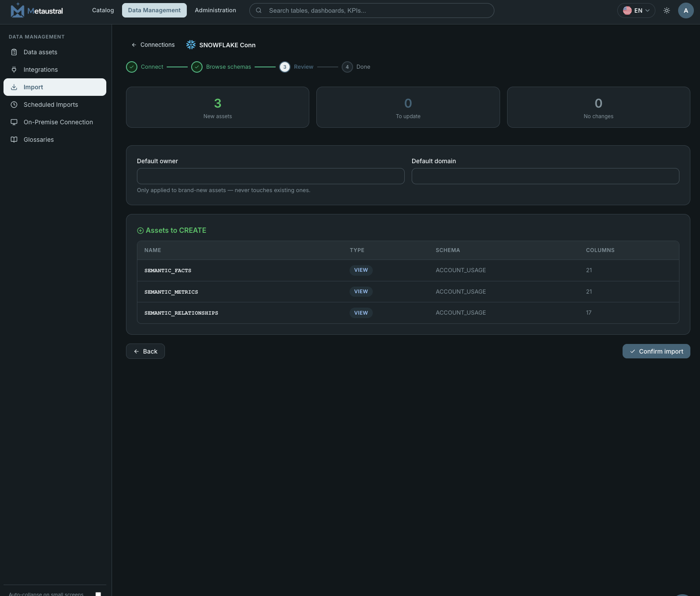The height and width of the screenshot is (596, 700).
Task: Open the EN language dropdown
Action: (x=636, y=11)
